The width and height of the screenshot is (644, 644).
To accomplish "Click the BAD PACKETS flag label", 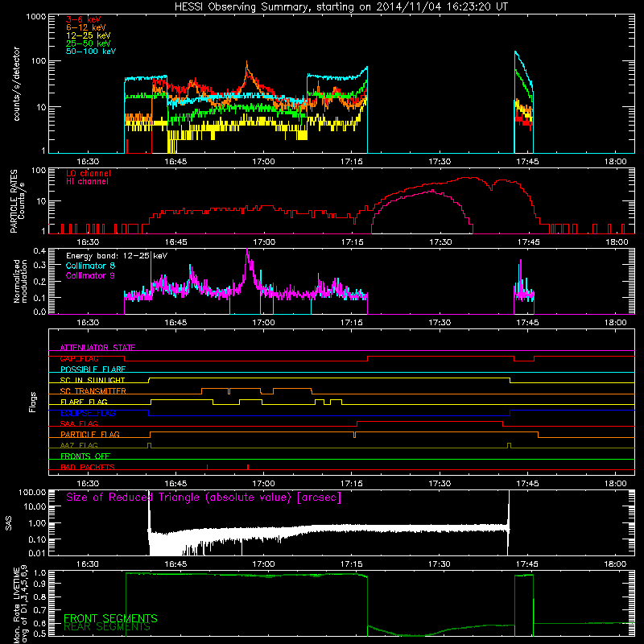I will point(88,467).
